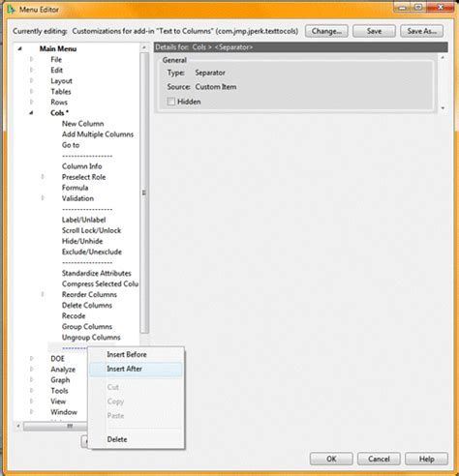Screen dimensions: 459x476
Task: Click the Change... button
Action: 326,31
